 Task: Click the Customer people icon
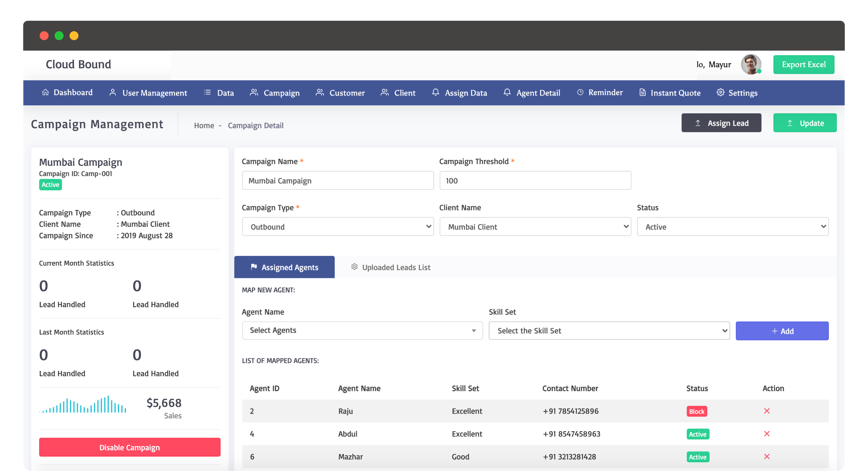tap(320, 92)
